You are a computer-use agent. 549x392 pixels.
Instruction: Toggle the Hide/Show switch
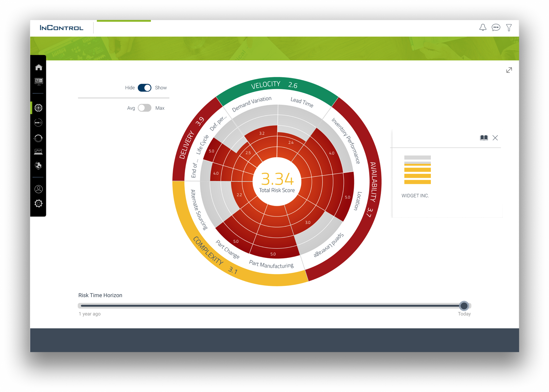(x=144, y=88)
